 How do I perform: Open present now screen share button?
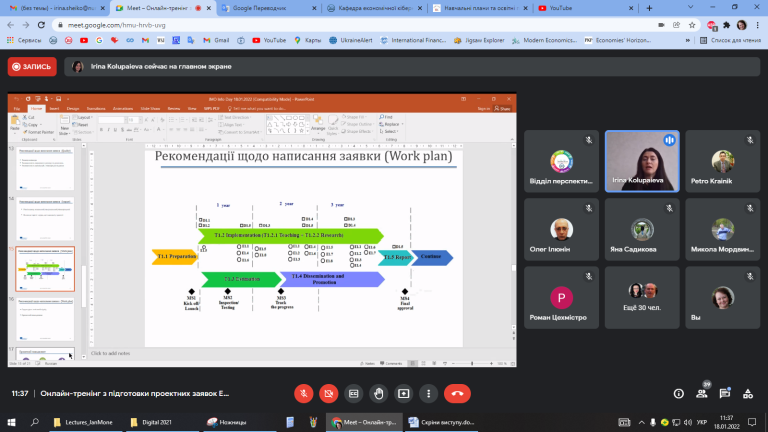(x=404, y=394)
